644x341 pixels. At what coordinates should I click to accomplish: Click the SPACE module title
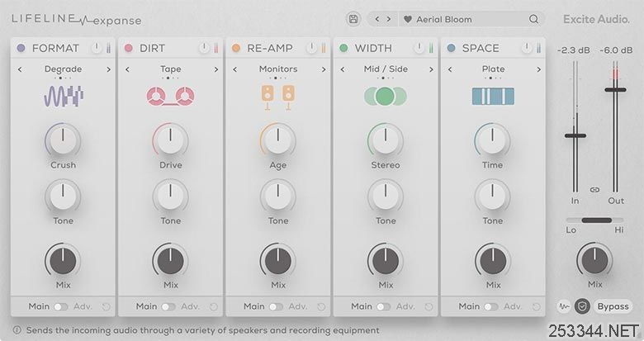point(481,48)
